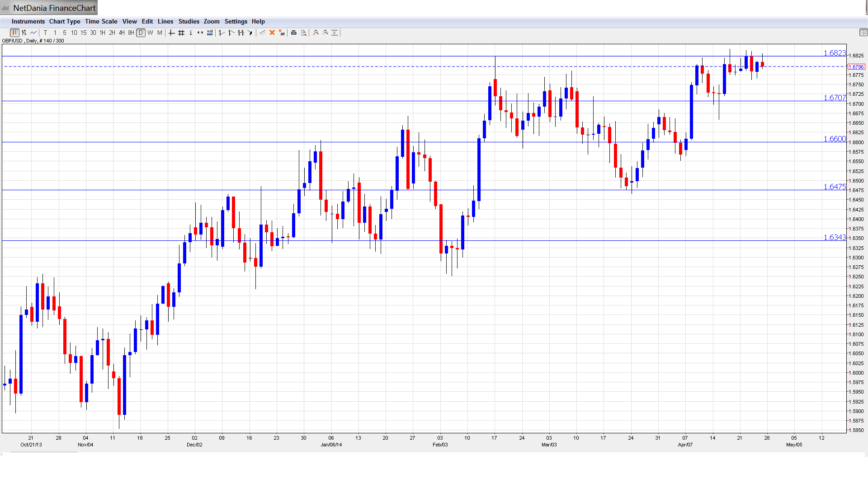Screen dimensions: 868x488
Task: Zoom out with magnifier minus icon
Action: click(325, 33)
